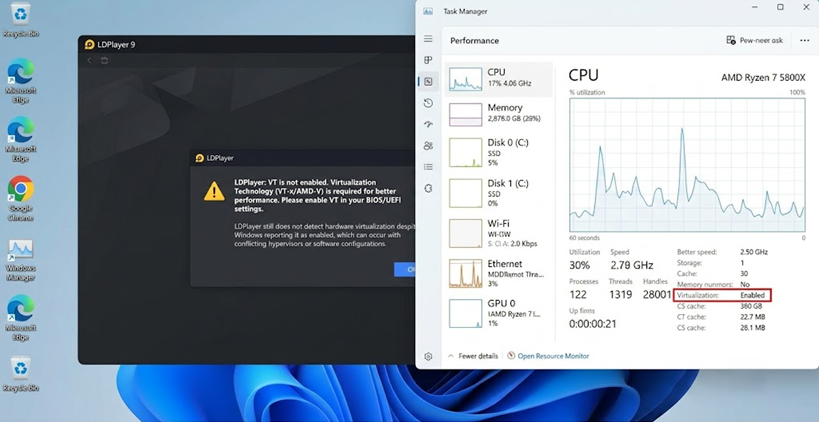Click the 2.50 GHz base speed value
The width and height of the screenshot is (819, 422).
click(x=754, y=252)
